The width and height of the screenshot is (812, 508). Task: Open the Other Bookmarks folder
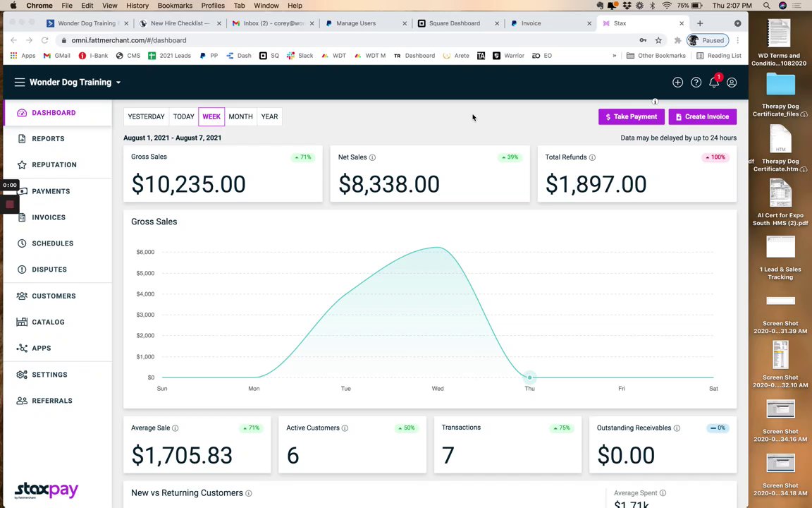click(x=656, y=56)
